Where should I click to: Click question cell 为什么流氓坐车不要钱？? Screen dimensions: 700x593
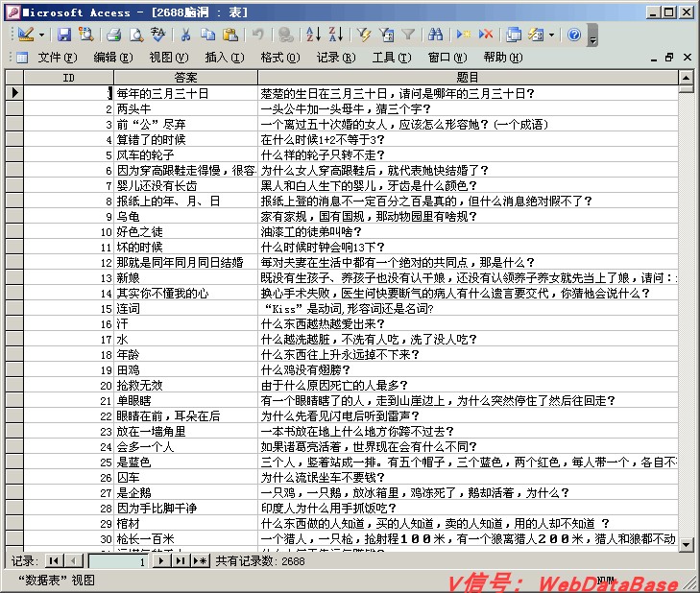(x=468, y=478)
